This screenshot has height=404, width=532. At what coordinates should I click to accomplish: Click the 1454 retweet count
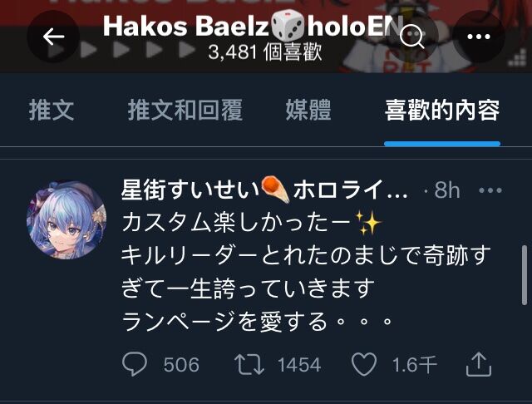299,365
